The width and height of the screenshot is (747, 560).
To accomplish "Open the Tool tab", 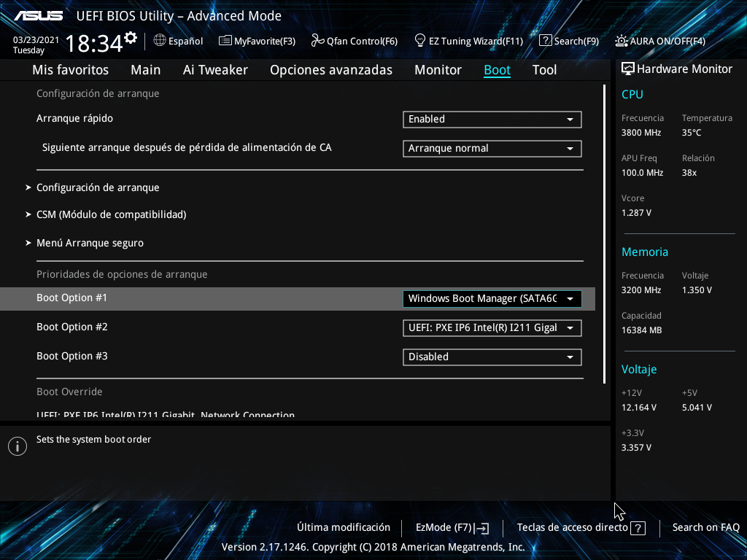I will click(x=544, y=70).
